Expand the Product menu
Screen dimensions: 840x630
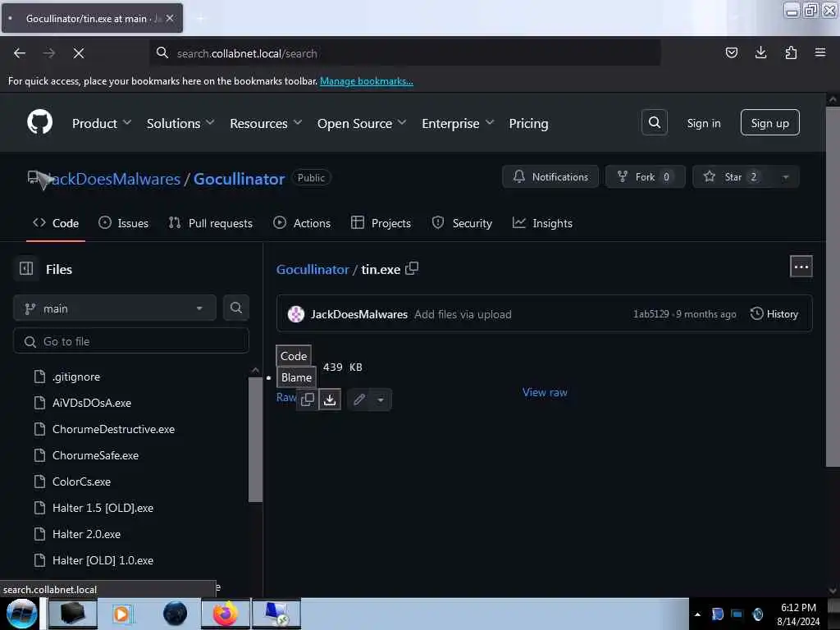[x=102, y=123]
